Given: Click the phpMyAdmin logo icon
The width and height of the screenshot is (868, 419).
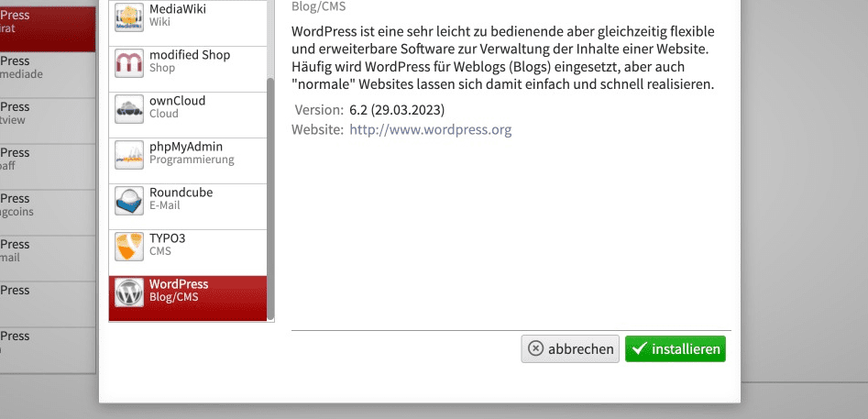Looking at the screenshot, I should 129,154.
